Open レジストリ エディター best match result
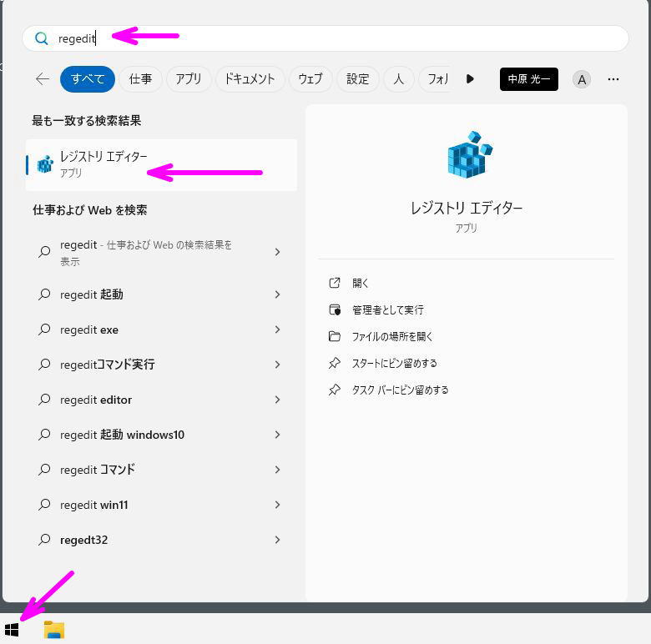 161,164
